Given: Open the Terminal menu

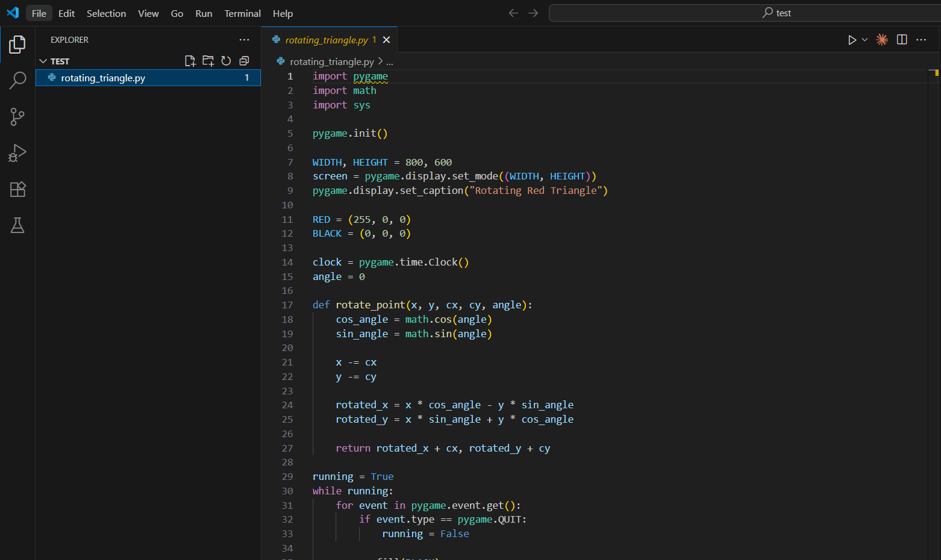Looking at the screenshot, I should click(243, 13).
